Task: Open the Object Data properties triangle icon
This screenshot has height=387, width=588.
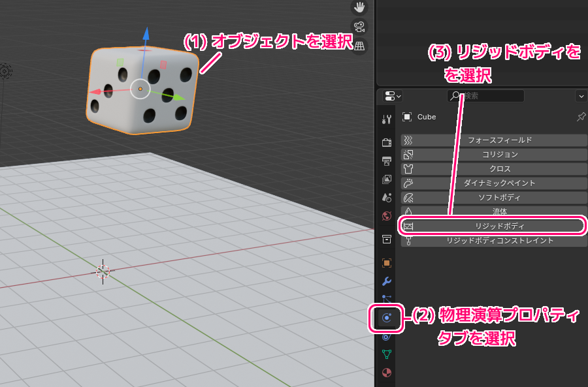Action: [x=386, y=354]
